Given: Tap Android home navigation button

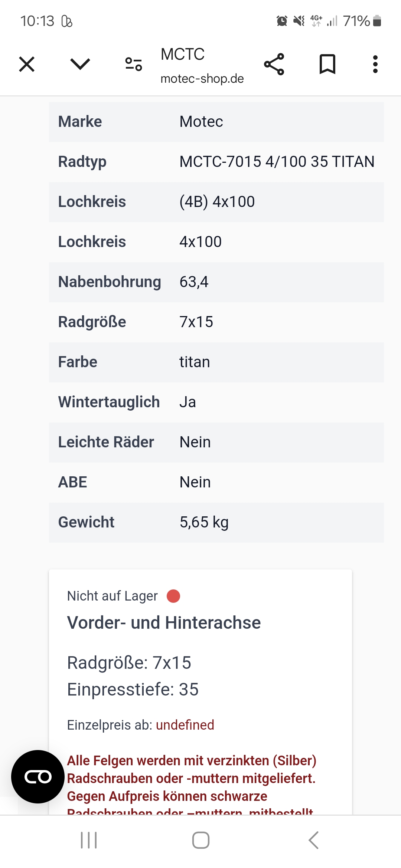Looking at the screenshot, I should [x=201, y=840].
